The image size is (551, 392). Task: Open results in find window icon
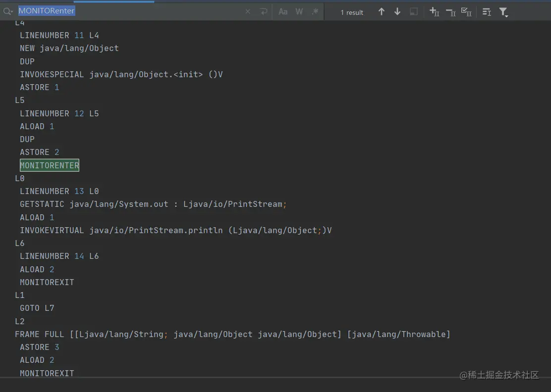[487, 12]
